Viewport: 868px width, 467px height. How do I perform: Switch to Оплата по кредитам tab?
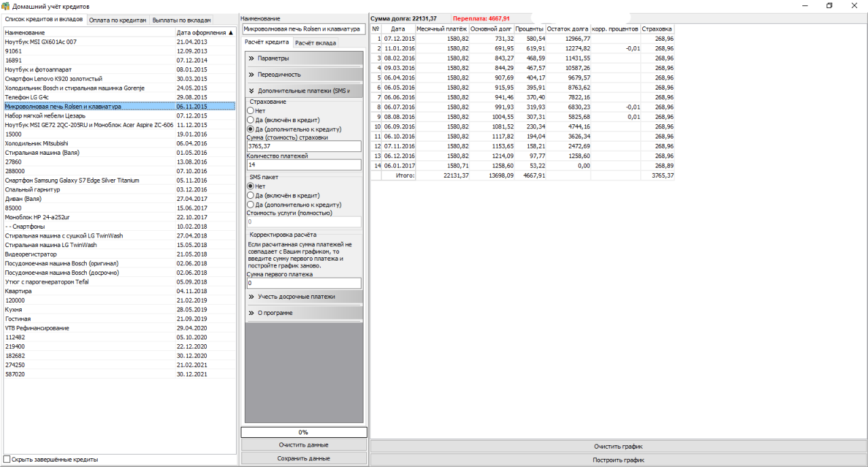117,20
